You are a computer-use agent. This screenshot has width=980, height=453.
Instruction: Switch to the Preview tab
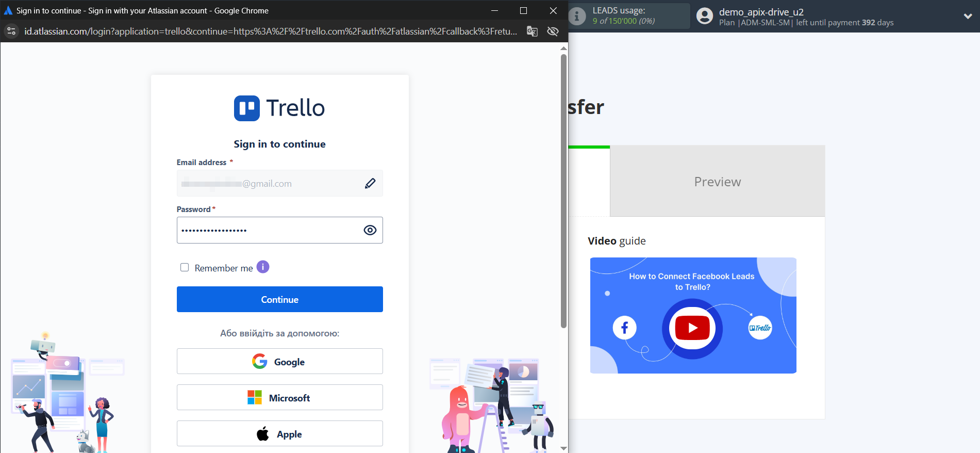[x=717, y=182]
